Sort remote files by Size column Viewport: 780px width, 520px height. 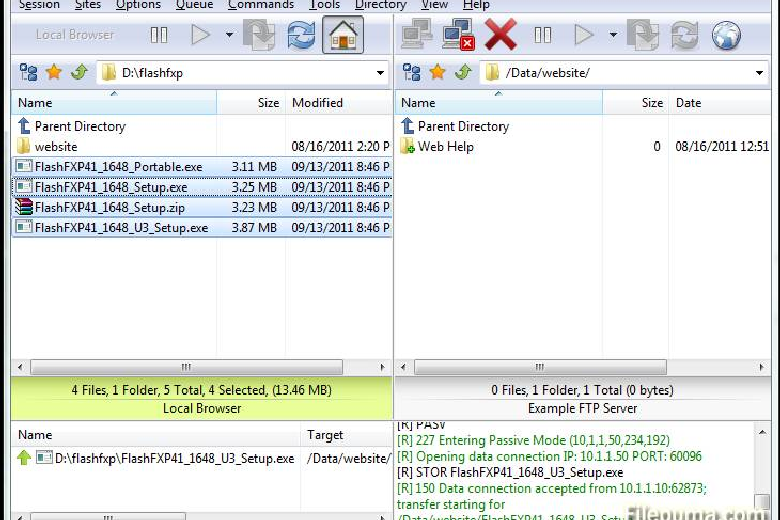point(636,103)
